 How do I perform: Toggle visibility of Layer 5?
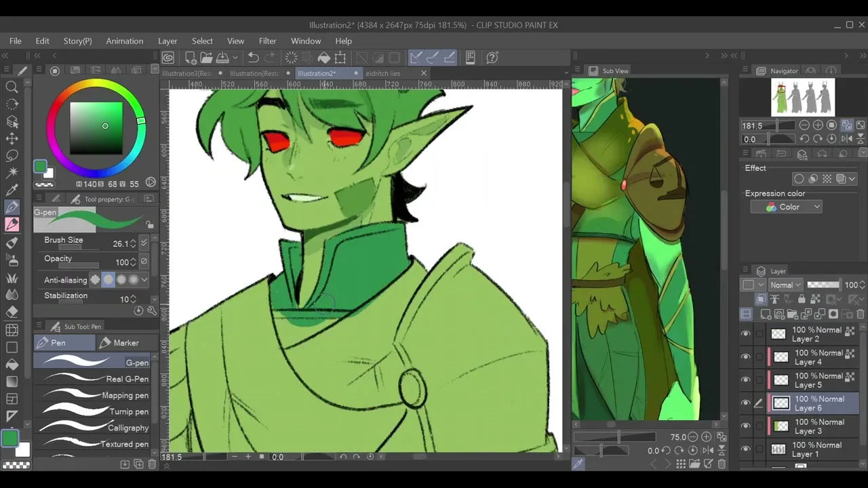click(746, 380)
